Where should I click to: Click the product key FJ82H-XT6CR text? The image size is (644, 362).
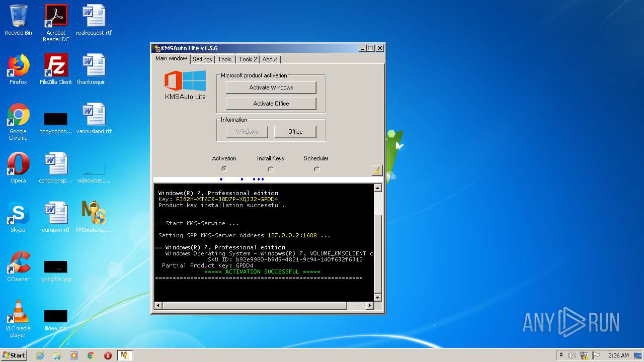[227, 199]
